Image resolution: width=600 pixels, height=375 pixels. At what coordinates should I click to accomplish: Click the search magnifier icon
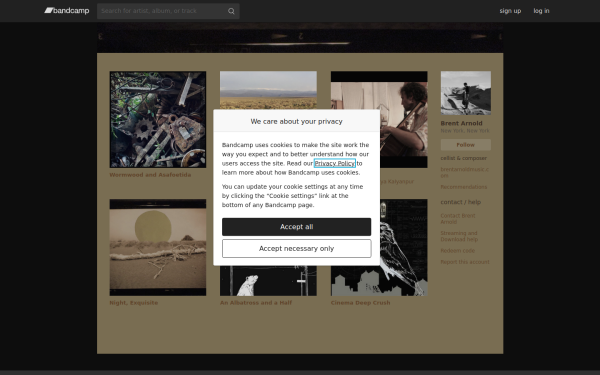pos(231,11)
